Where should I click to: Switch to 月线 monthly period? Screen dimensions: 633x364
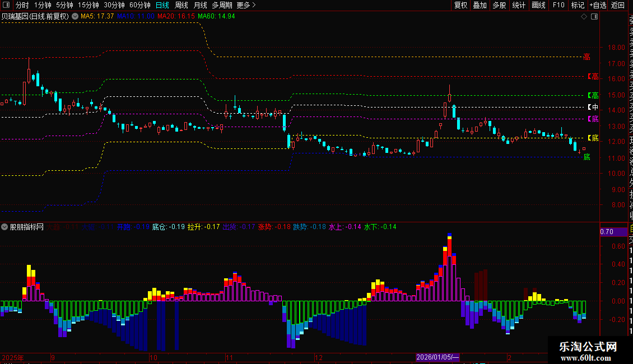pyautogui.click(x=200, y=5)
